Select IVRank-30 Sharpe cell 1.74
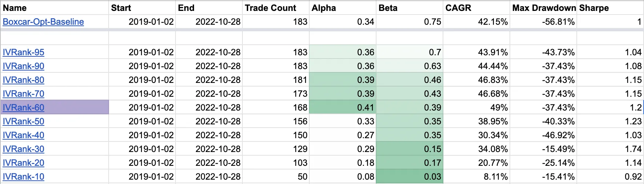This screenshot has width=644, height=184. click(610, 149)
